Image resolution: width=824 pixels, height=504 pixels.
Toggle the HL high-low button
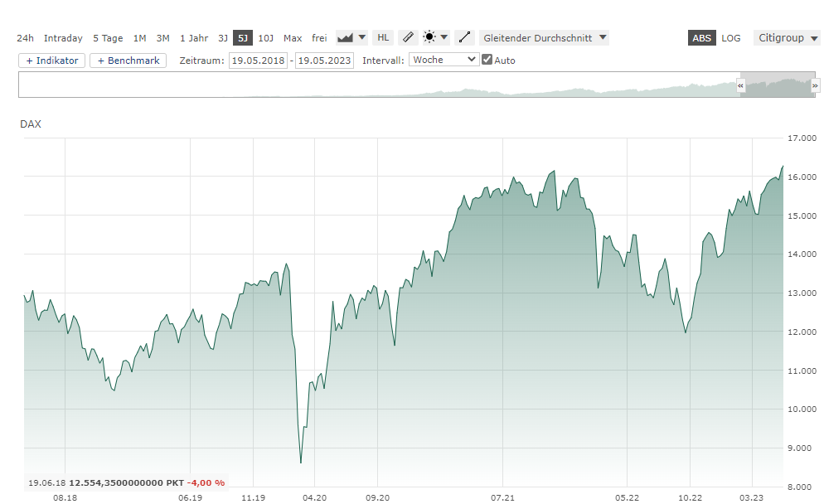click(383, 38)
